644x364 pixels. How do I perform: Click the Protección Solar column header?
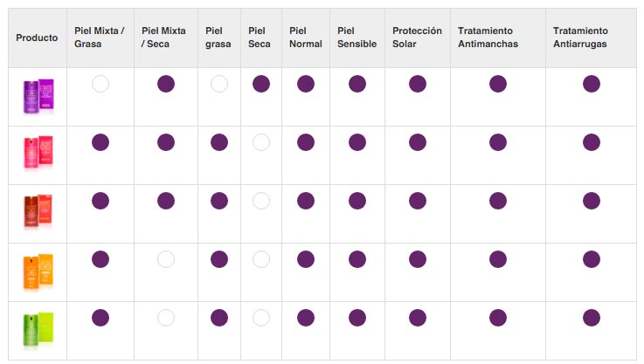[x=417, y=38]
